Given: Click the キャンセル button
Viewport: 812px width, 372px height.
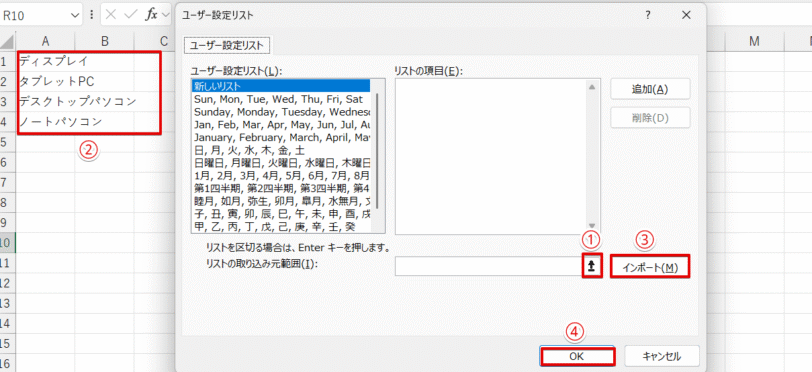Looking at the screenshot, I should pyautogui.click(x=662, y=356).
